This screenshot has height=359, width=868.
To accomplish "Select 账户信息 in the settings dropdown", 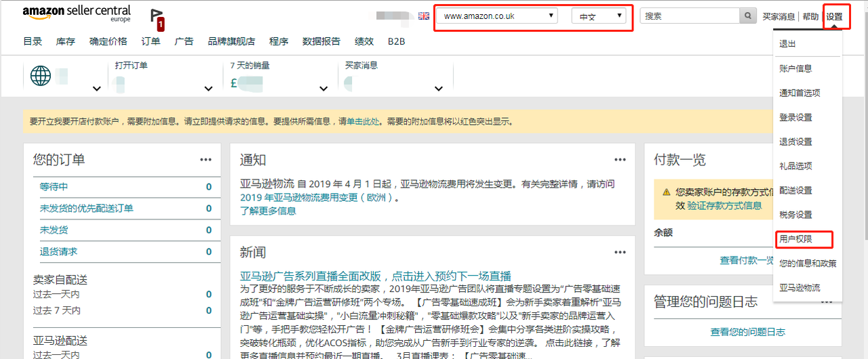I will pyautogui.click(x=795, y=68).
